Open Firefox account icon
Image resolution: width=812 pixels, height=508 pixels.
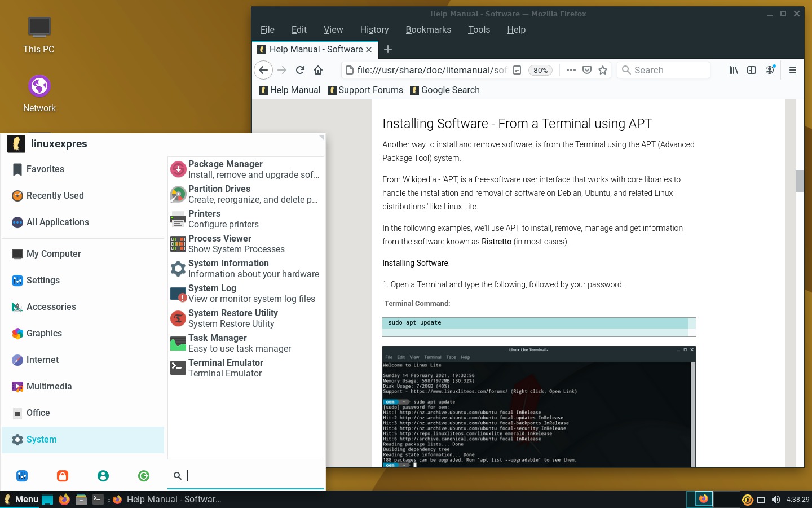(770, 70)
